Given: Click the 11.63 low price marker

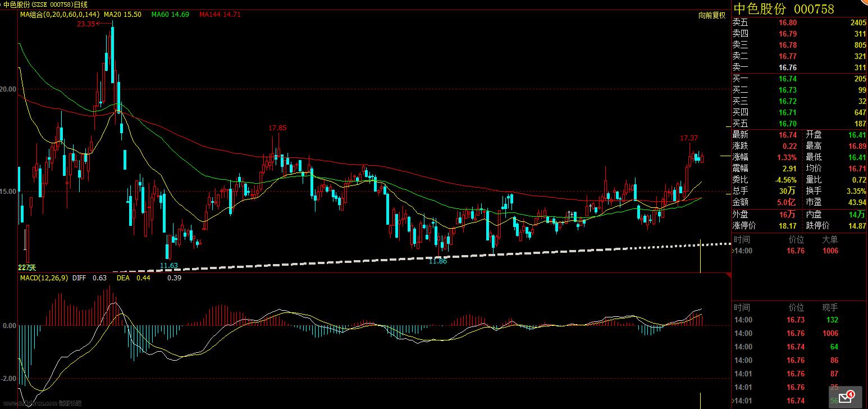Looking at the screenshot, I should point(169,265).
